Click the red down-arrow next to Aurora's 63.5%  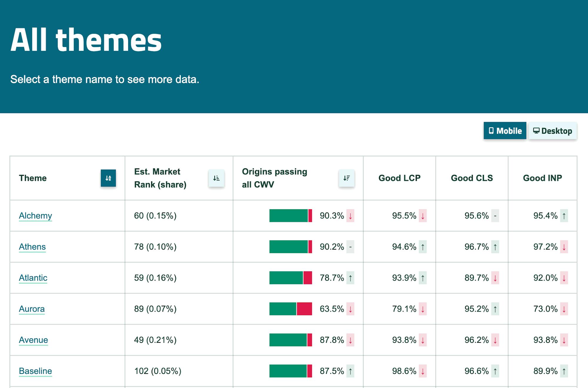click(x=350, y=309)
